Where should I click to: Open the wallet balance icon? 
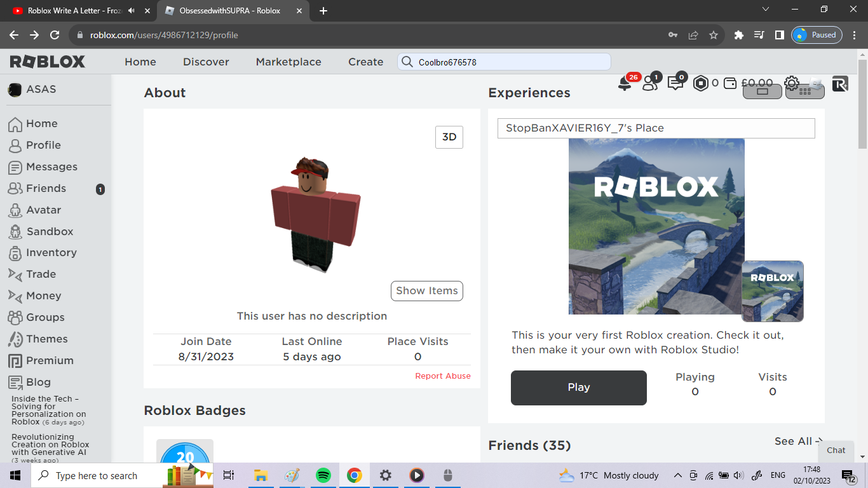point(730,83)
